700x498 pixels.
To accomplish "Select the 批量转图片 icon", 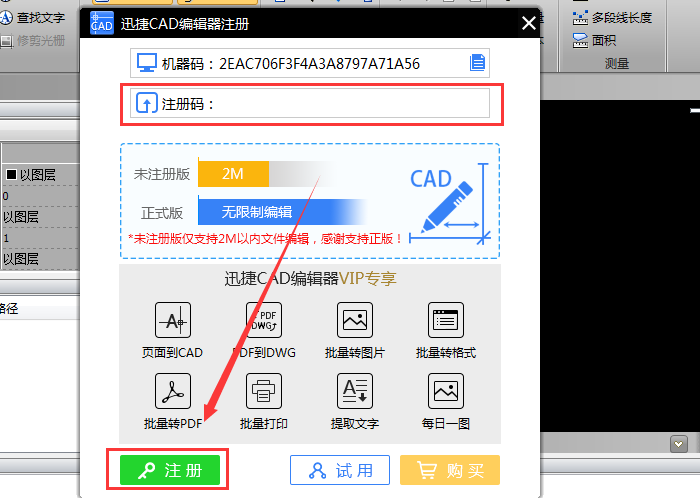I will tap(355, 320).
